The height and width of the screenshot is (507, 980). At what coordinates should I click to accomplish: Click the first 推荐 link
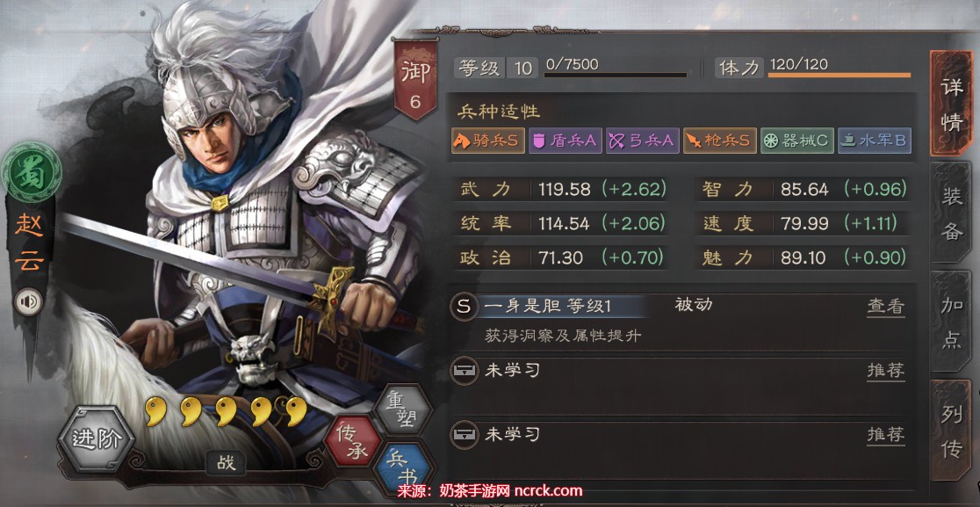pos(886,371)
